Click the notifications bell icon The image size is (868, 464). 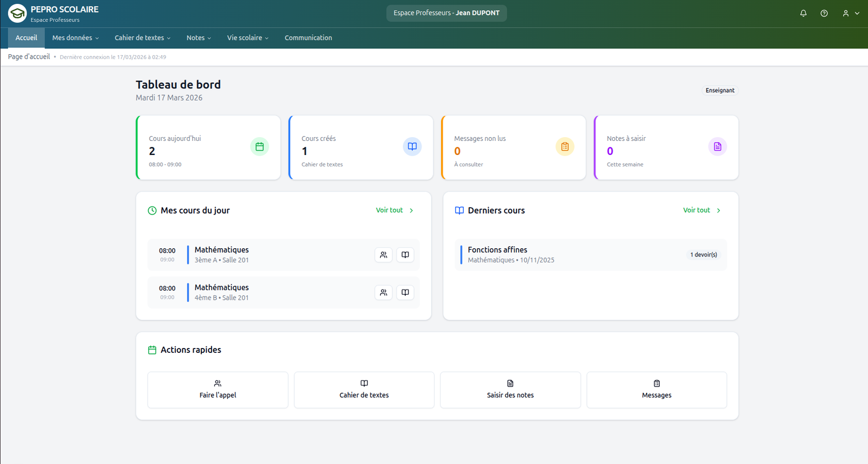pyautogui.click(x=803, y=14)
